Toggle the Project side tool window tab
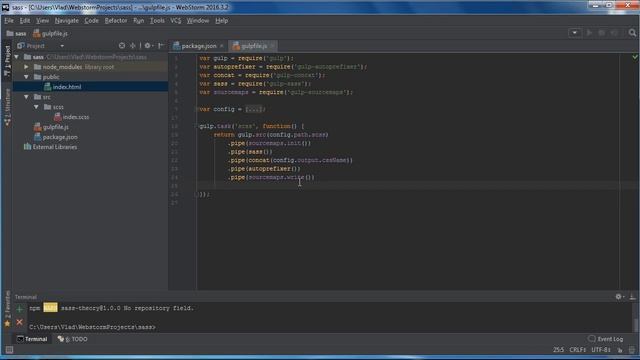Viewport: 640px width, 360px height. (7, 60)
